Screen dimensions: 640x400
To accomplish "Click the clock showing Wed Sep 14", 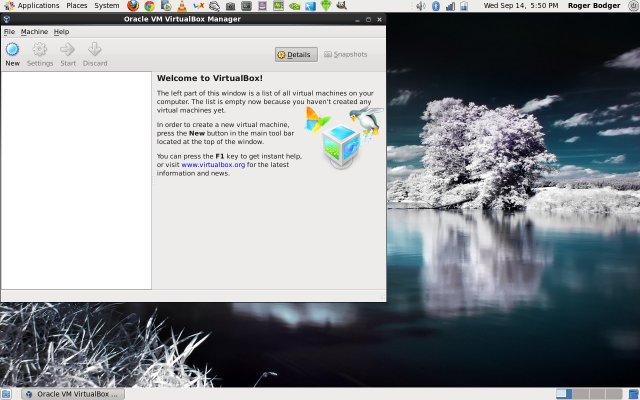I will pyautogui.click(x=521, y=6).
